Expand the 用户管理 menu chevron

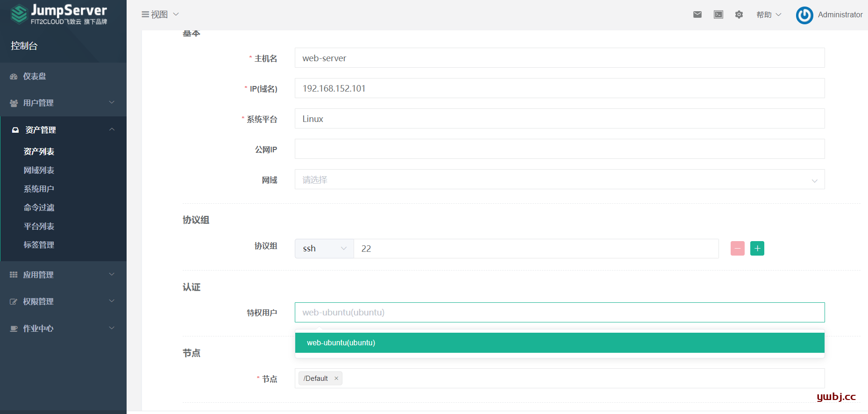pos(112,102)
